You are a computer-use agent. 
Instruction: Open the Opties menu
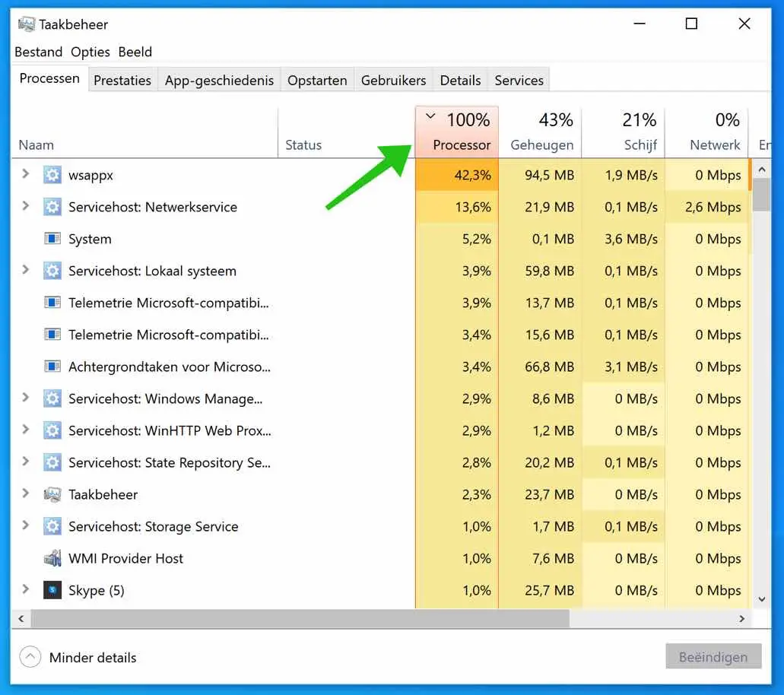[90, 52]
